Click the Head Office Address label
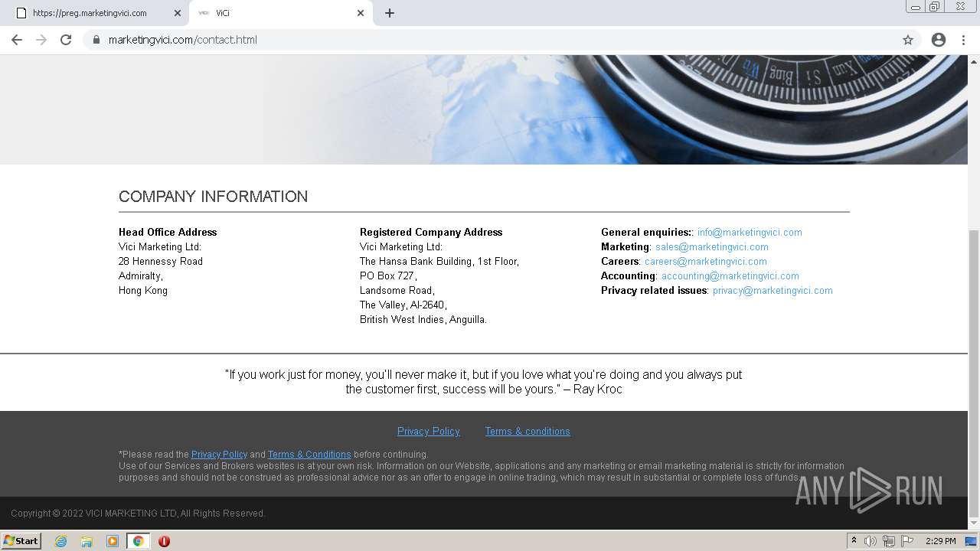This screenshot has height=551, width=980. coord(168,232)
